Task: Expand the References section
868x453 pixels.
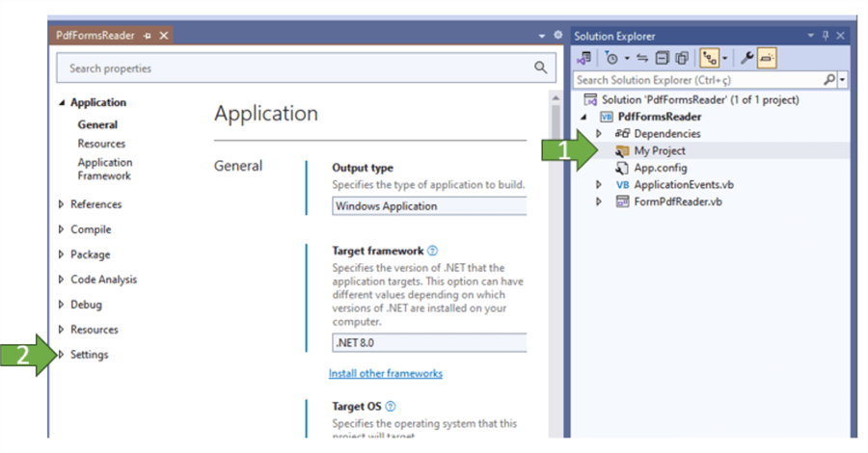Action: tap(61, 204)
